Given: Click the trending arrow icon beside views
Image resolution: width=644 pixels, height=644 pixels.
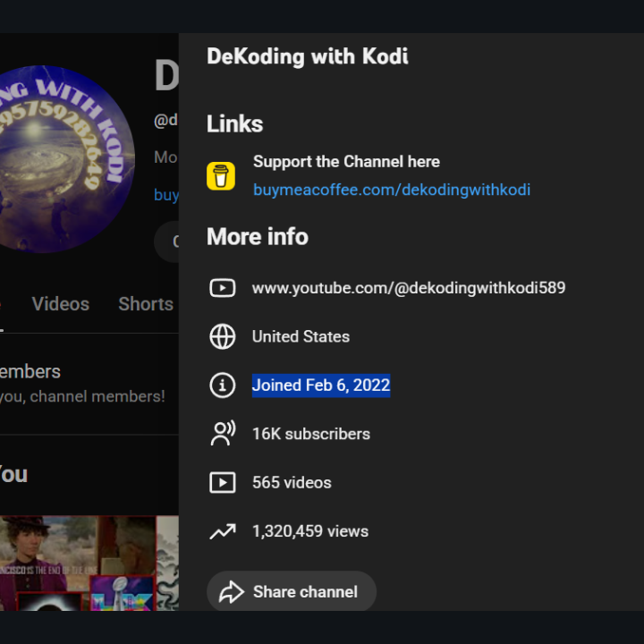Looking at the screenshot, I should tap(223, 531).
